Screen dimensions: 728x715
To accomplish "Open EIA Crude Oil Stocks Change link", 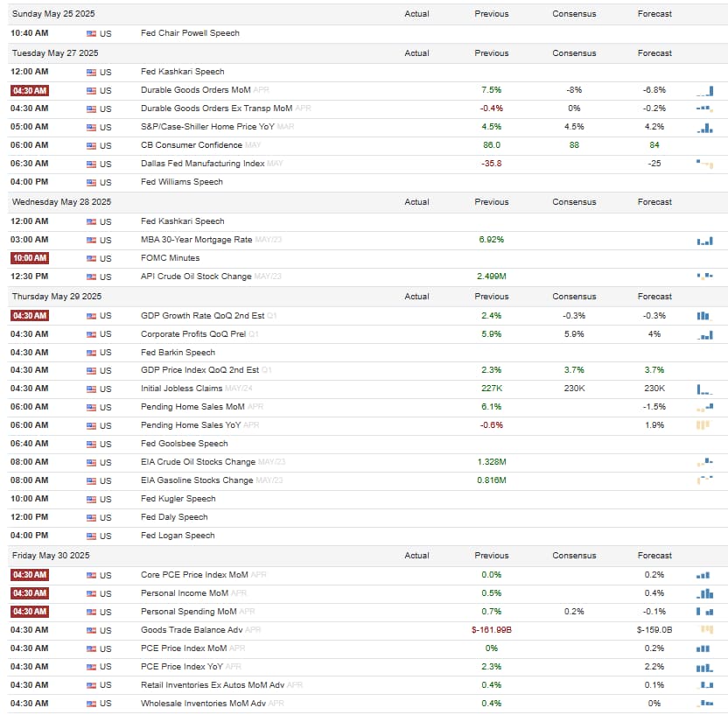I will point(198,462).
